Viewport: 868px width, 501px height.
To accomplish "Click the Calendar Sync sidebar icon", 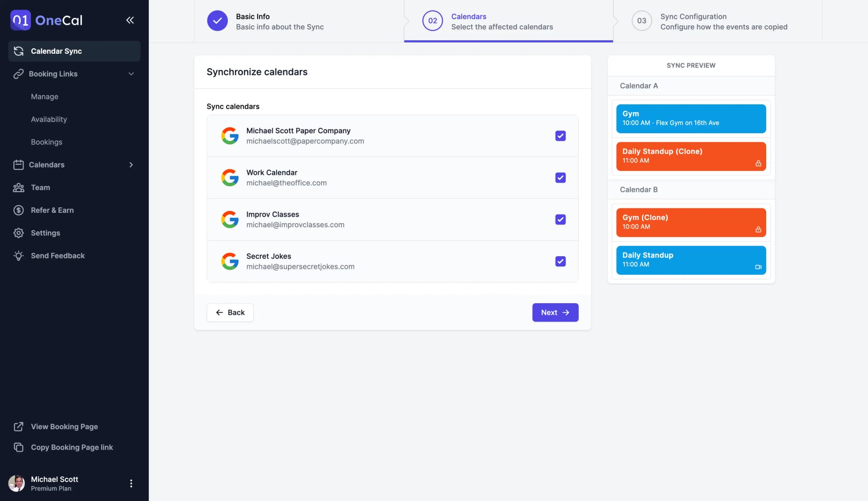I will pyautogui.click(x=19, y=51).
